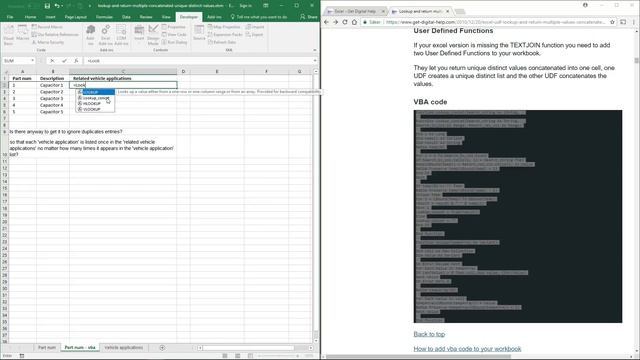The width and height of the screenshot is (640, 360).
Task: Click the Chrome Home icon
Action: [354, 22]
